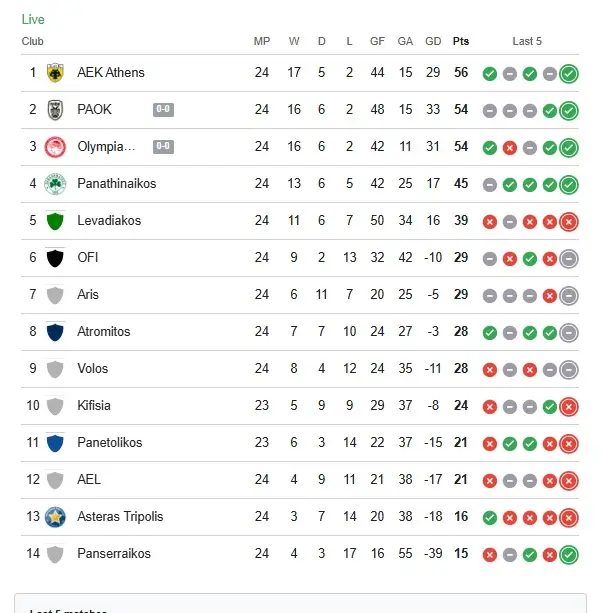Viewport: 613px width, 613px height.
Task: Click the PAOK club crest
Action: (x=55, y=110)
